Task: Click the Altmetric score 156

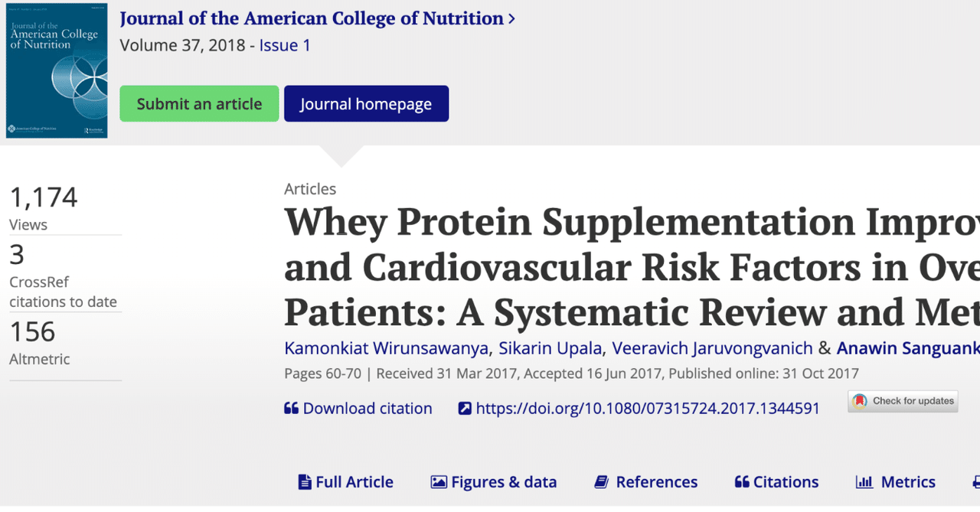Action: 31,332
